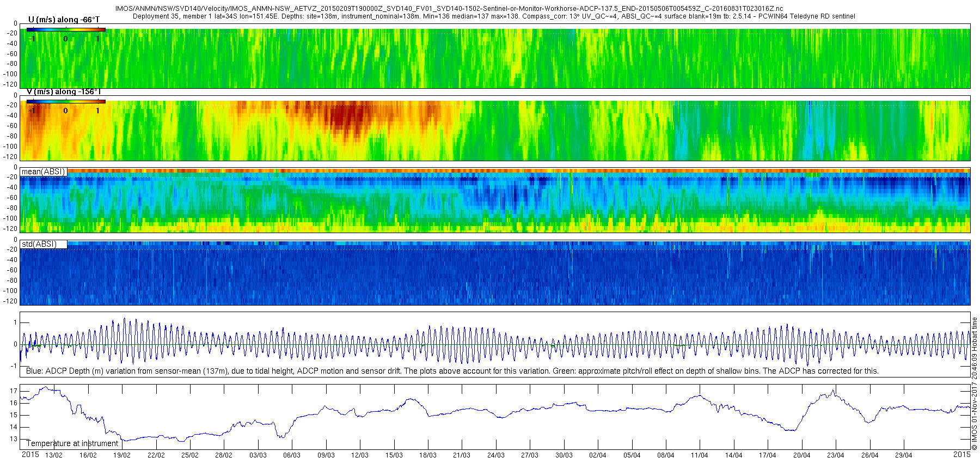Click the Deployment 35 metadata line
Screen dimensions: 980x463
[x=494, y=16]
